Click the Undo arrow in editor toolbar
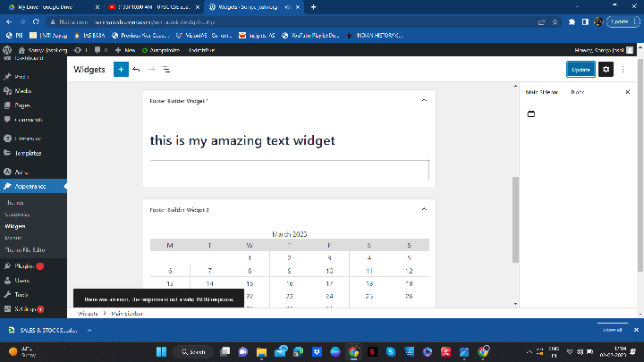644x362 pixels. click(136, 69)
